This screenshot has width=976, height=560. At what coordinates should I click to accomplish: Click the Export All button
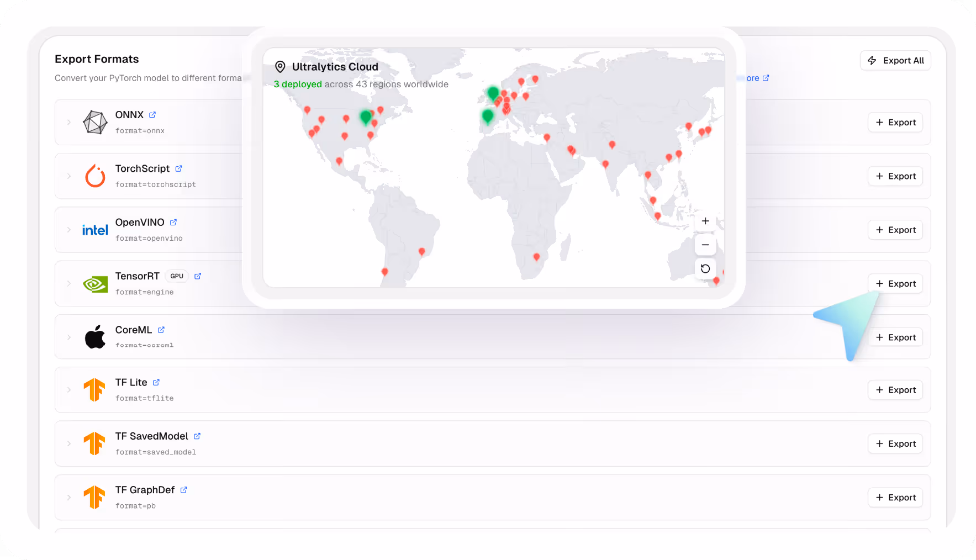(895, 60)
